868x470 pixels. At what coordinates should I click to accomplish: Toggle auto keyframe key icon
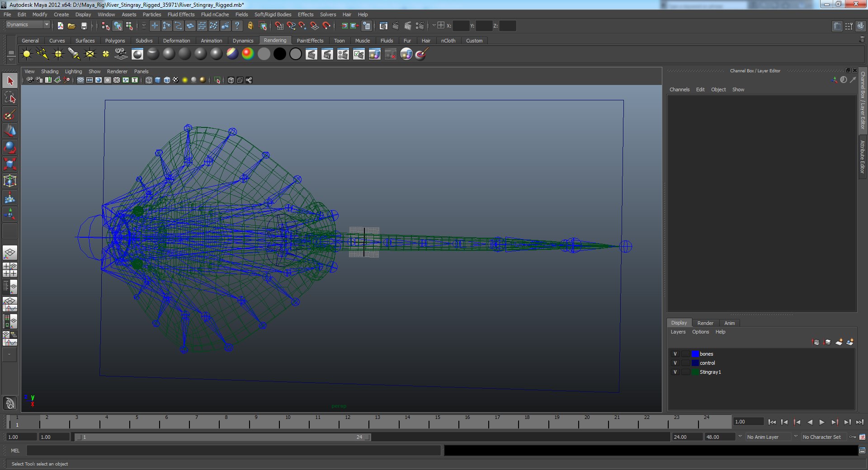point(853,437)
